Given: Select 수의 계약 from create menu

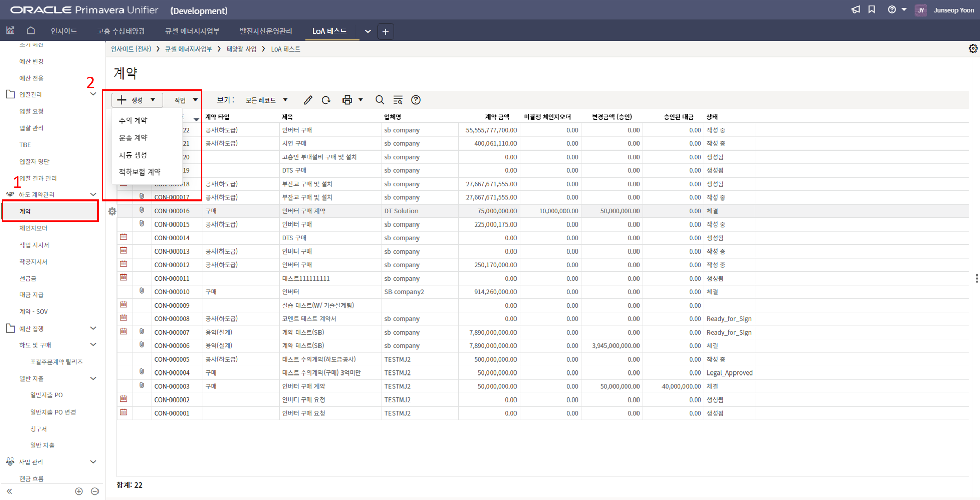Looking at the screenshot, I should 133,121.
